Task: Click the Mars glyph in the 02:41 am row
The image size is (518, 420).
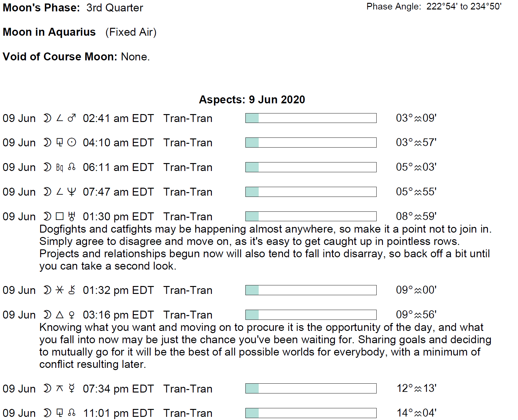Action: tap(72, 118)
